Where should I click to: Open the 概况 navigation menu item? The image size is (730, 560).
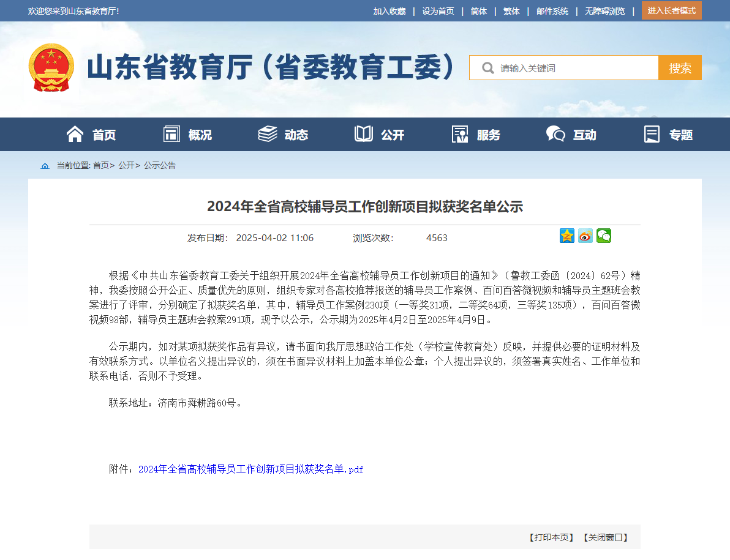click(x=187, y=135)
